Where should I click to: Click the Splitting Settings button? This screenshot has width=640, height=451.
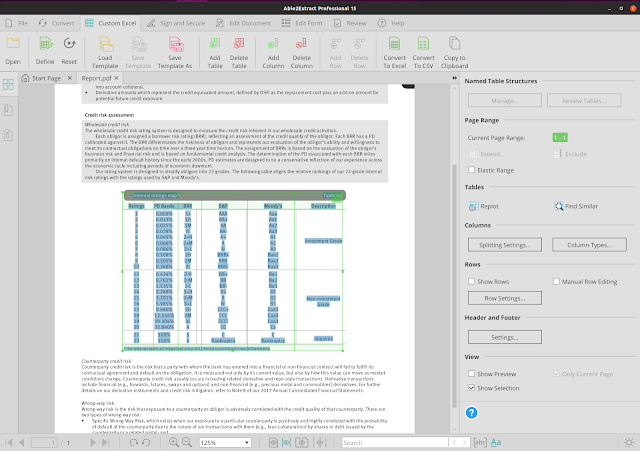[x=505, y=245]
